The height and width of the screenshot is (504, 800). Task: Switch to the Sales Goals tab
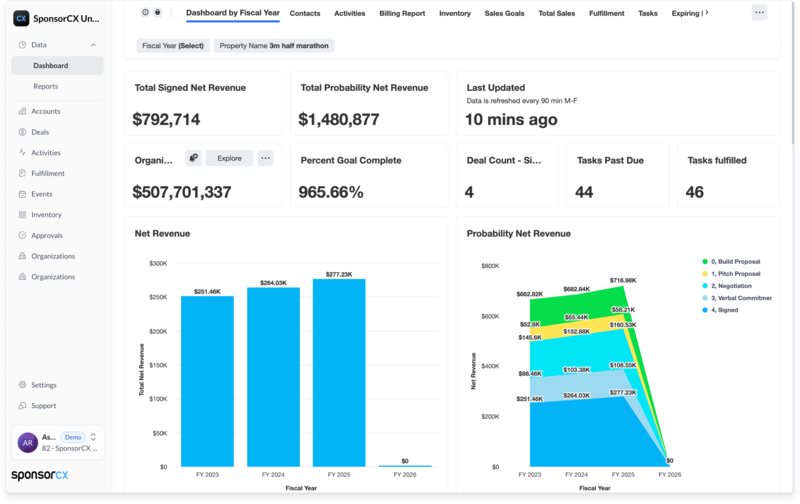[504, 13]
